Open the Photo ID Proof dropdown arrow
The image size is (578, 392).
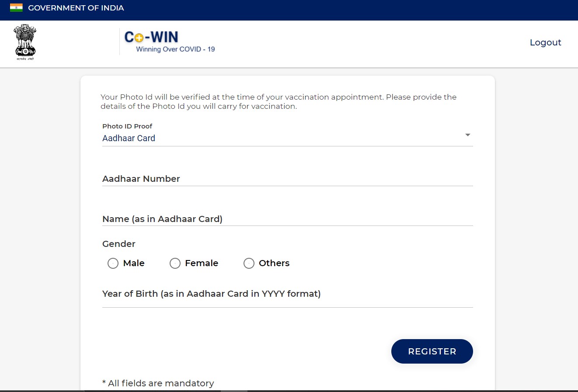point(468,135)
